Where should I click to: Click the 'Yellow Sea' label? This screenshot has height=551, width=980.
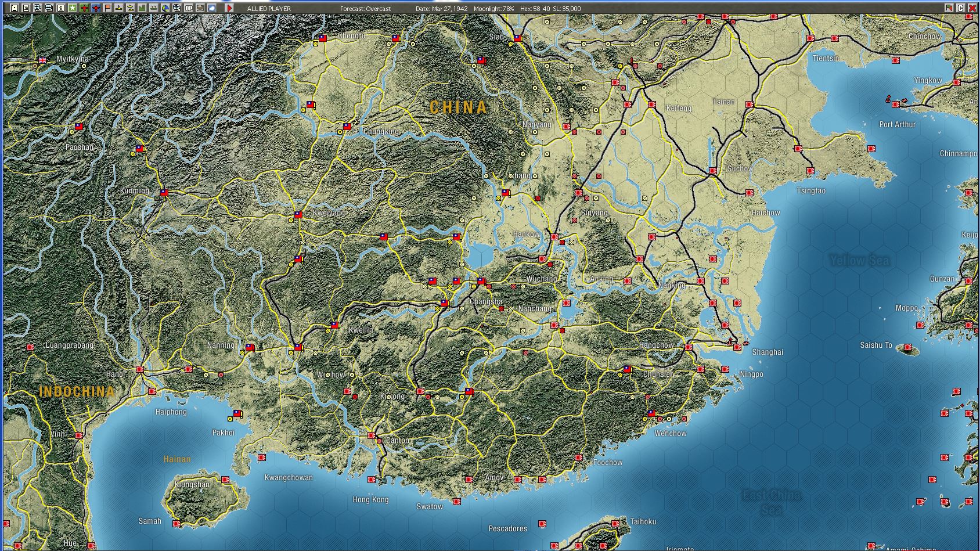[859, 261]
